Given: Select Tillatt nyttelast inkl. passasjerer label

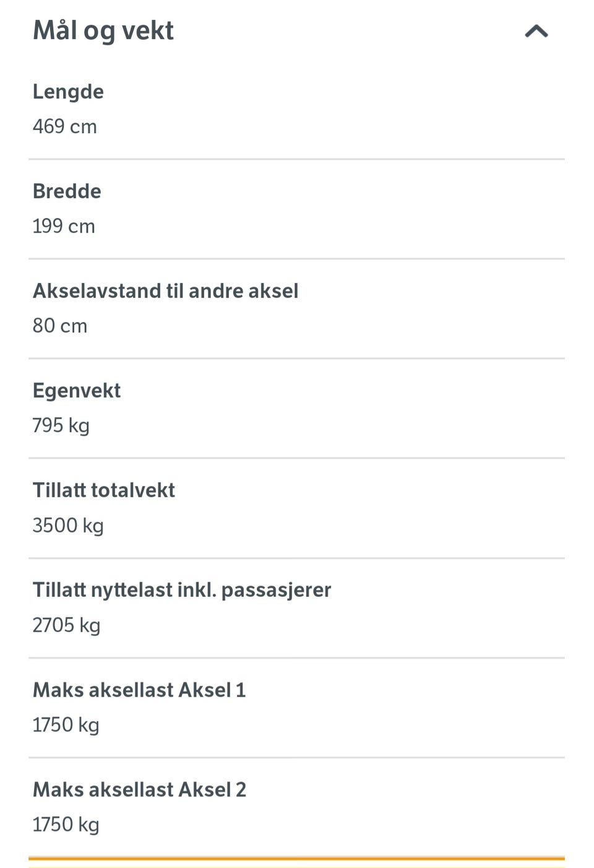Looking at the screenshot, I should (x=182, y=591).
